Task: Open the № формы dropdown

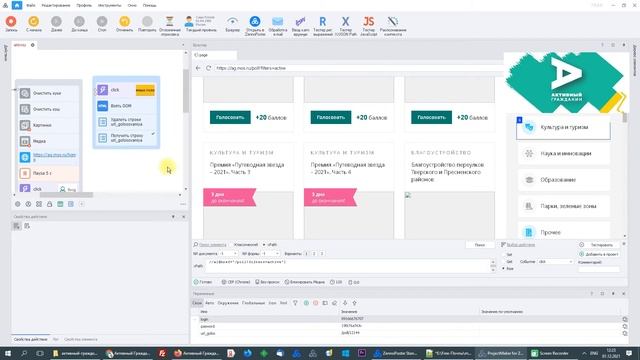Action: click(271, 254)
